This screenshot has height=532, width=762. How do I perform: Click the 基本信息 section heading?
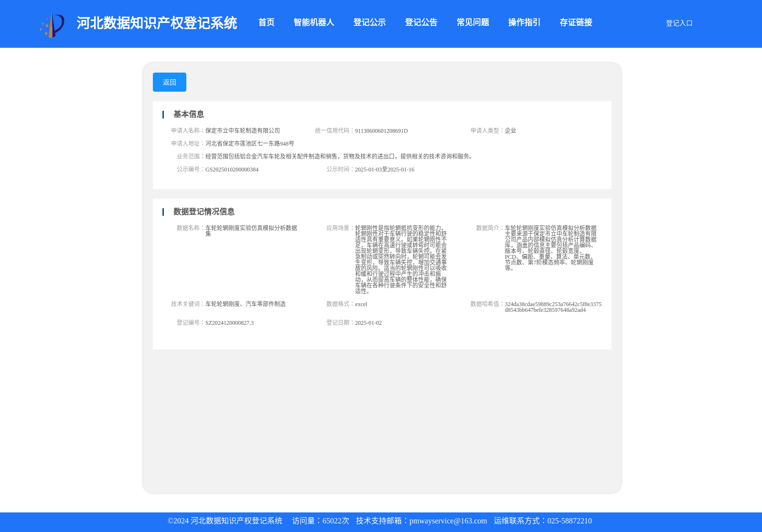tap(188, 114)
